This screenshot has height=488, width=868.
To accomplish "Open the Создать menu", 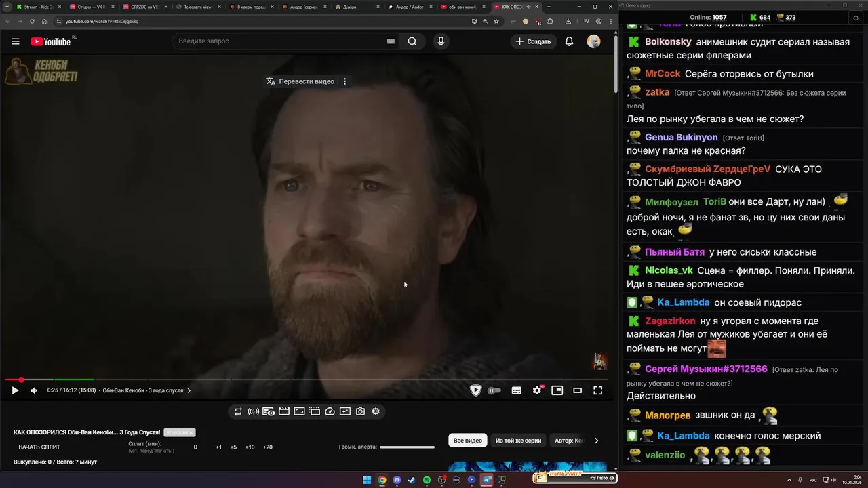I will [533, 41].
